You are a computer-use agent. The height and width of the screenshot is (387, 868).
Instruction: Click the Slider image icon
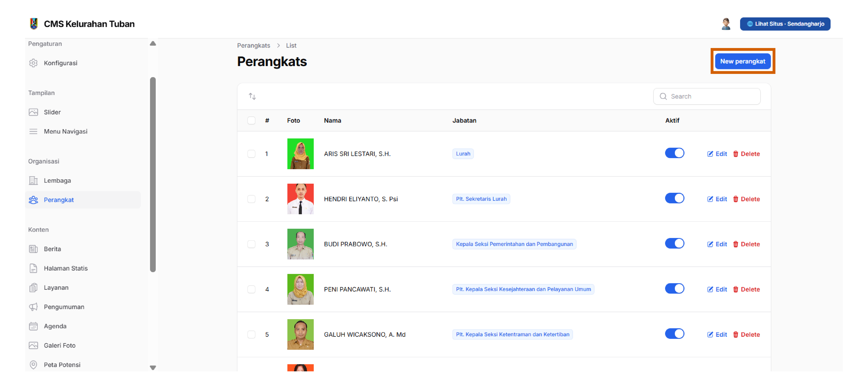point(33,112)
